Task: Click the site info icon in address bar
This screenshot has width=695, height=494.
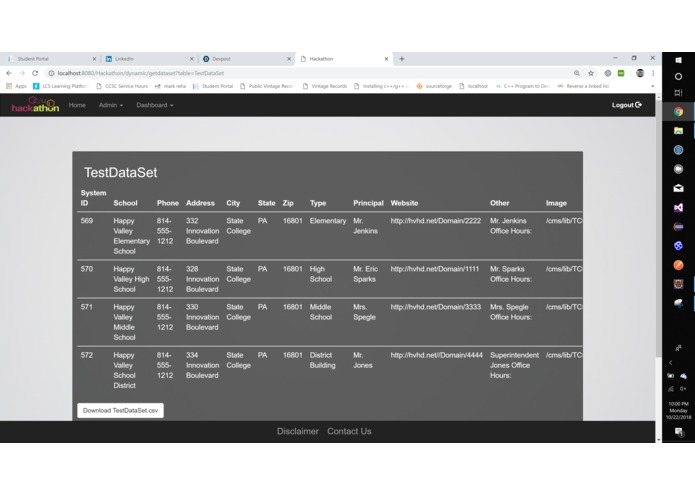Action: coord(51,73)
